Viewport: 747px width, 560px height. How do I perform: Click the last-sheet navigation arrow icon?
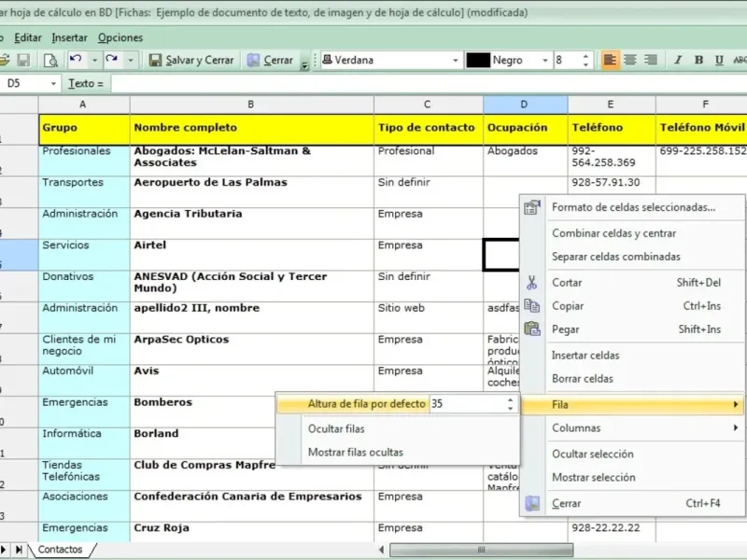coord(19,550)
